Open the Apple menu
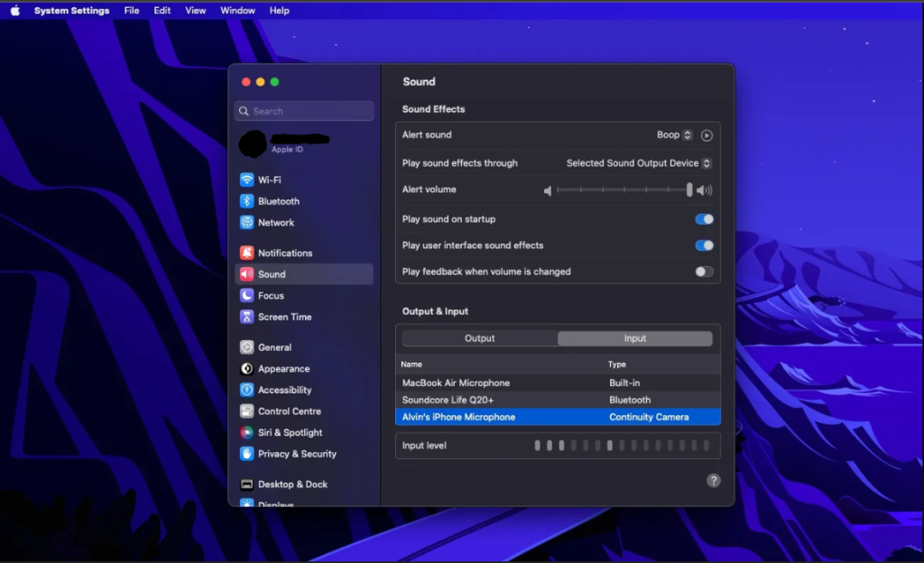Screen dimensions: 924x563 [14, 11]
